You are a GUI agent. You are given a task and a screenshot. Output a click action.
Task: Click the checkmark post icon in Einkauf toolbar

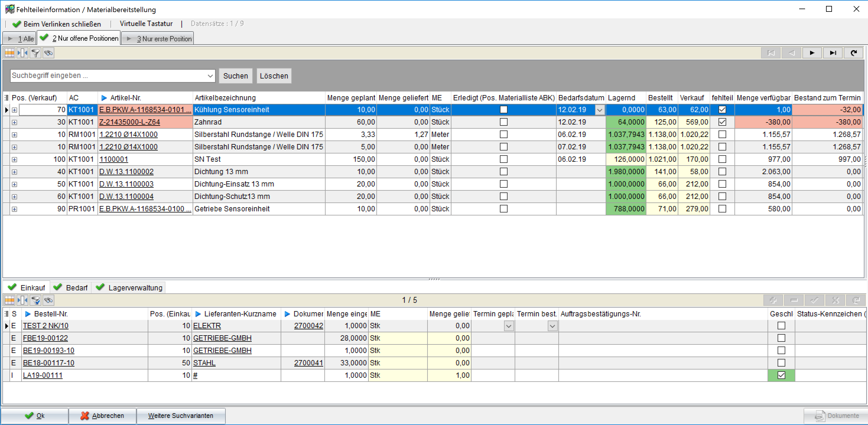click(x=815, y=300)
